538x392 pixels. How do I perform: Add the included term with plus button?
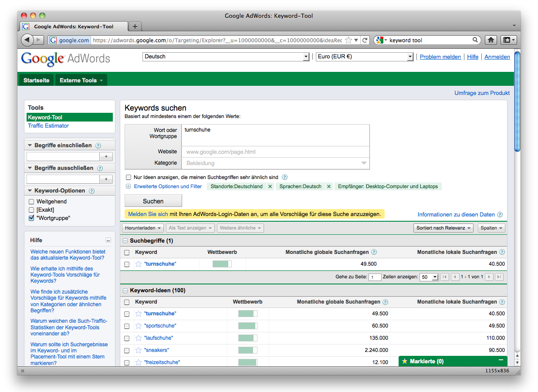pos(106,156)
